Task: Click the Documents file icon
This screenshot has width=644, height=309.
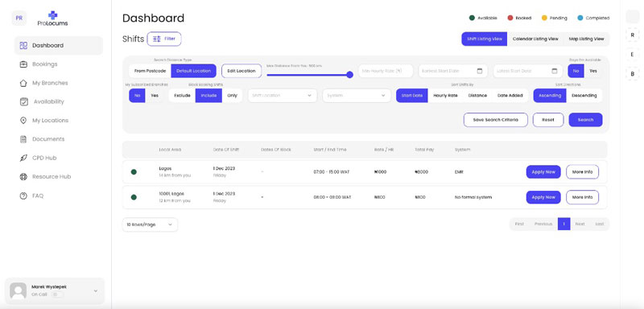Action: tap(23, 139)
